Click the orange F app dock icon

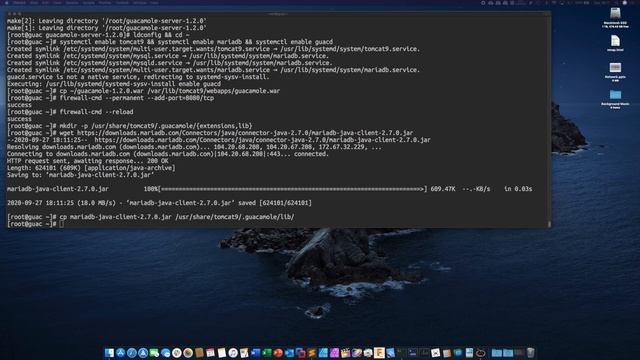[x=379, y=353]
